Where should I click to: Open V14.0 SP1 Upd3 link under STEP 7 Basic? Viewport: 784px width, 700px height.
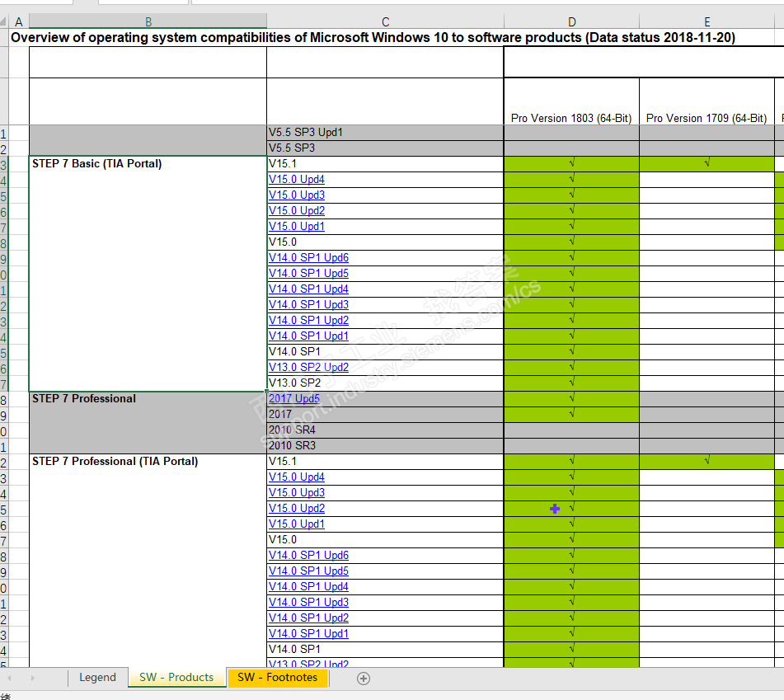308,304
